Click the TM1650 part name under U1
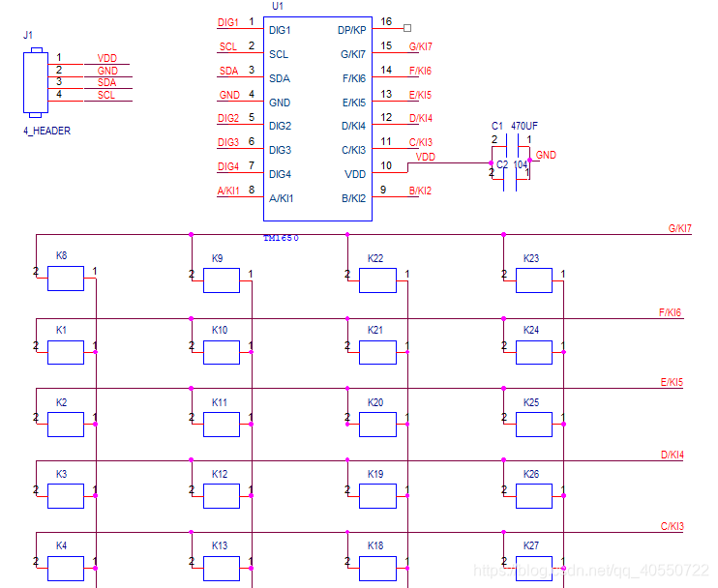 tap(282, 238)
